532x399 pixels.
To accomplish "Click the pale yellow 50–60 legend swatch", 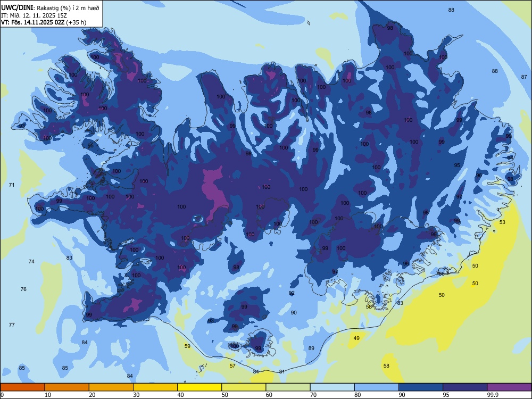I will (x=244, y=387).
